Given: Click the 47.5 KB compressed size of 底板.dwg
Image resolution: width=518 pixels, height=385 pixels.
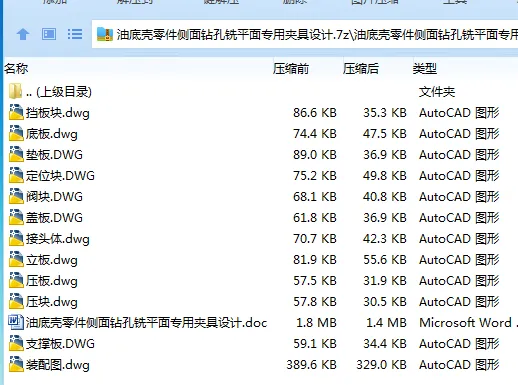Looking at the screenshot, I should 385,134.
